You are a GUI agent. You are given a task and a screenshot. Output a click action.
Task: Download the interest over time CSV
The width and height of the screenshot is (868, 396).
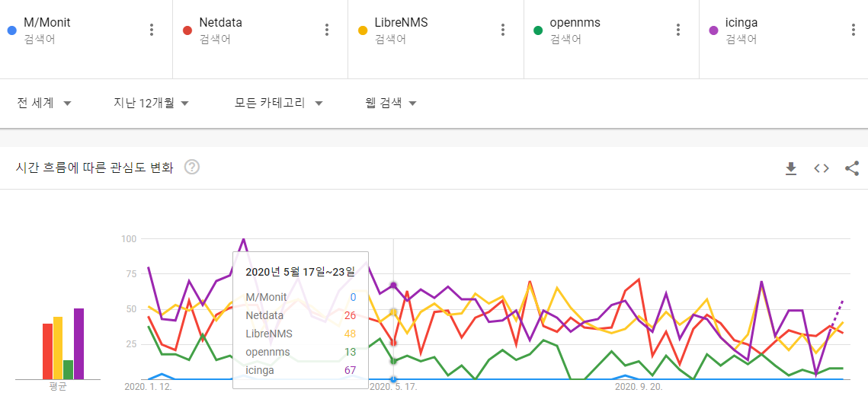pos(791,168)
